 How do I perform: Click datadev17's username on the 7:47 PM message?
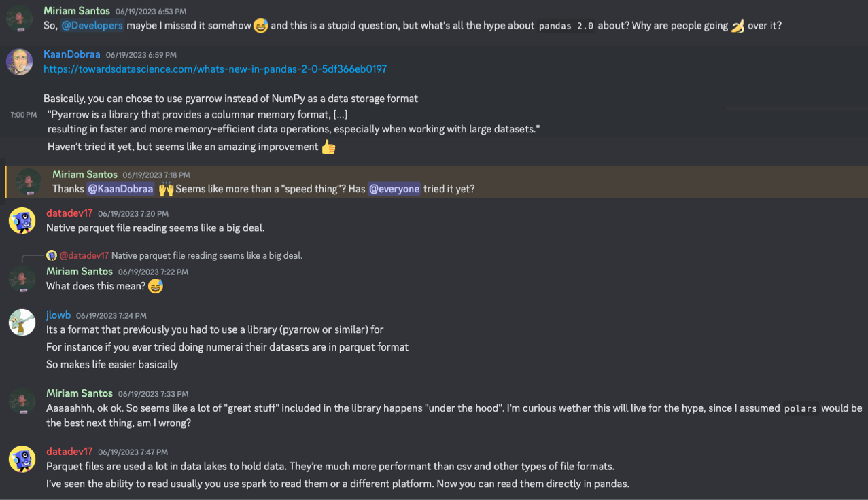click(x=69, y=452)
